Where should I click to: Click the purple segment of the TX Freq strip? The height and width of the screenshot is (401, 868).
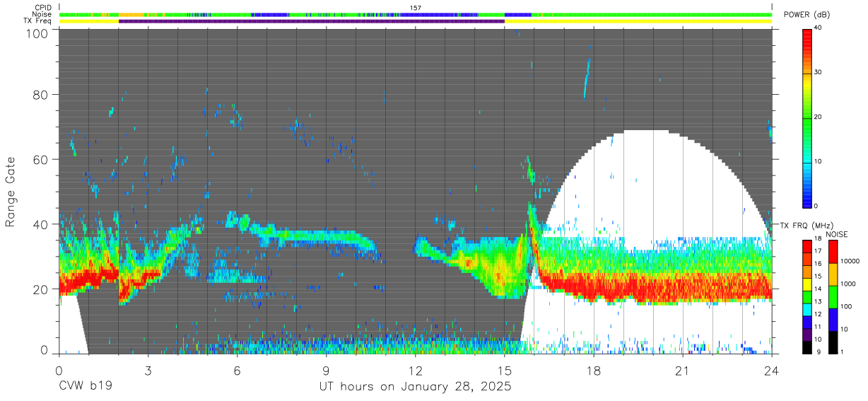[311, 21]
